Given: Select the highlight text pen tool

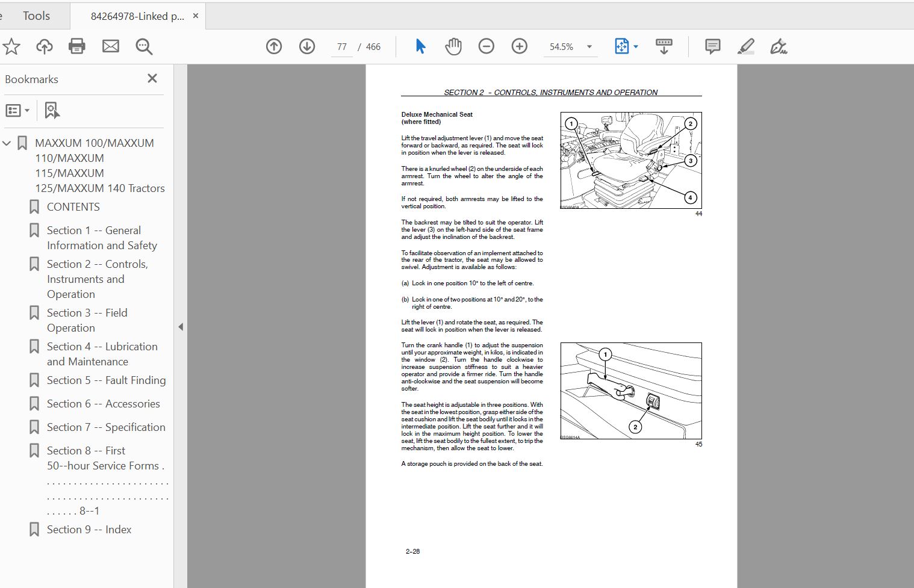Looking at the screenshot, I should pyautogui.click(x=746, y=46).
